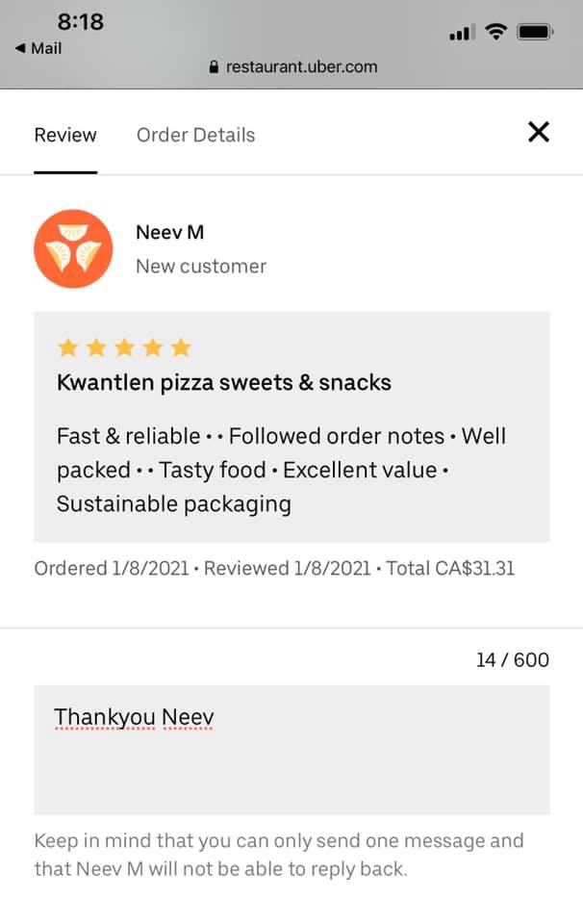This screenshot has width=583, height=924.
Task: Click the Neev M customer name
Action: pyautogui.click(x=169, y=232)
